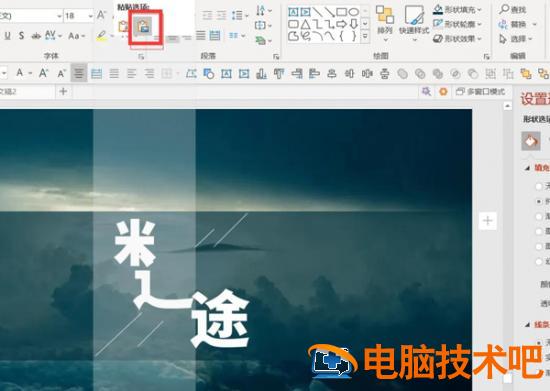This screenshot has height=391, width=550.
Task: Open Quick Styles (快速样式) gallery
Action: 414,23
